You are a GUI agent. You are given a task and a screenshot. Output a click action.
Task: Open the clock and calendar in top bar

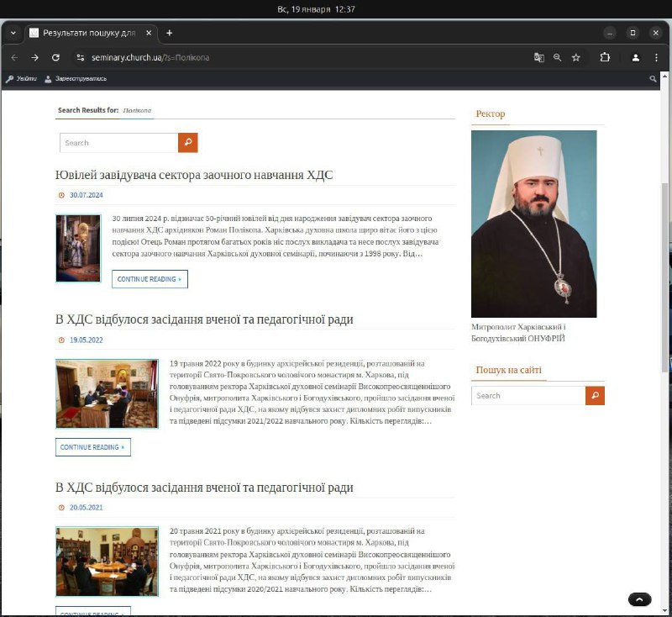[317, 9]
